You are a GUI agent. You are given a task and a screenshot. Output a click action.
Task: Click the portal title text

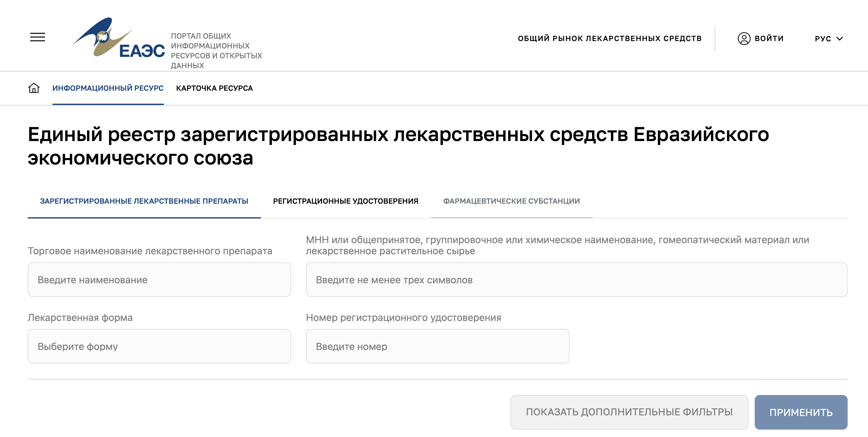[x=216, y=51]
